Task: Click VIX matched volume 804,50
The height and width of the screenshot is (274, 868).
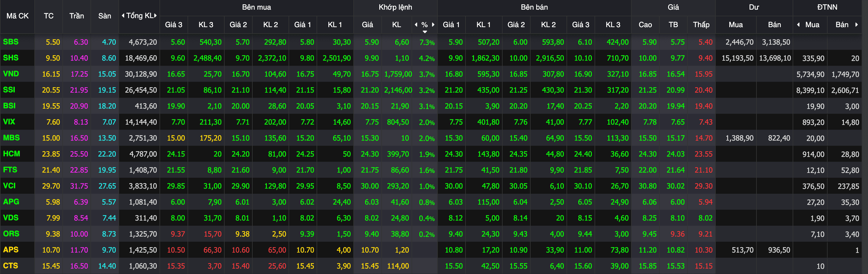Action: coord(398,122)
